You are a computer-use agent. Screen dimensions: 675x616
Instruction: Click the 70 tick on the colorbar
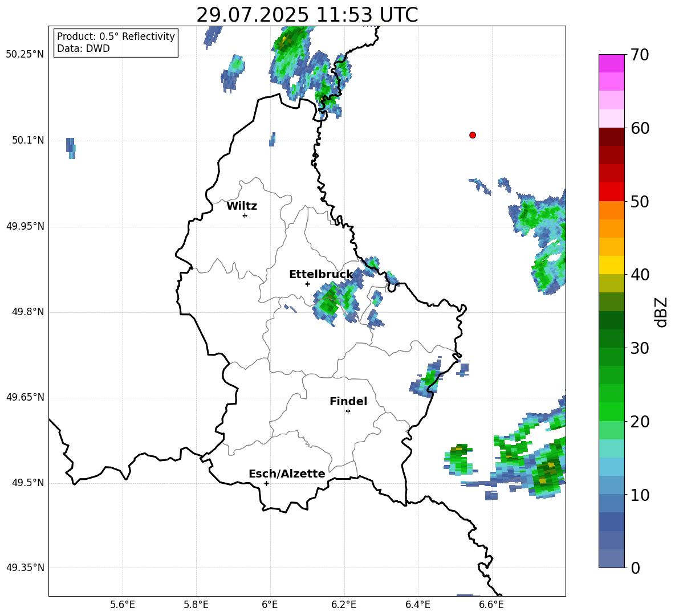[x=639, y=55]
